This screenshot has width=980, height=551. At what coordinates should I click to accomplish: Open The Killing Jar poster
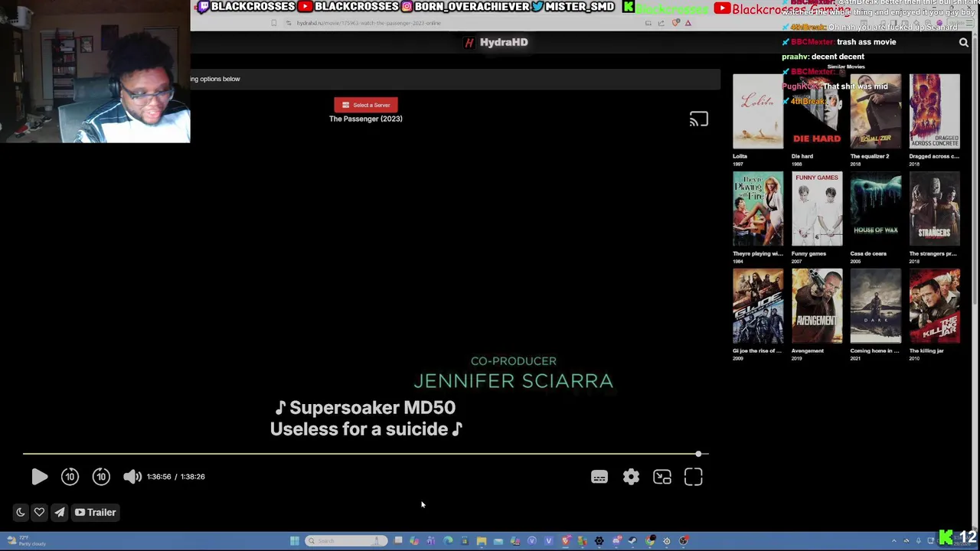935,306
